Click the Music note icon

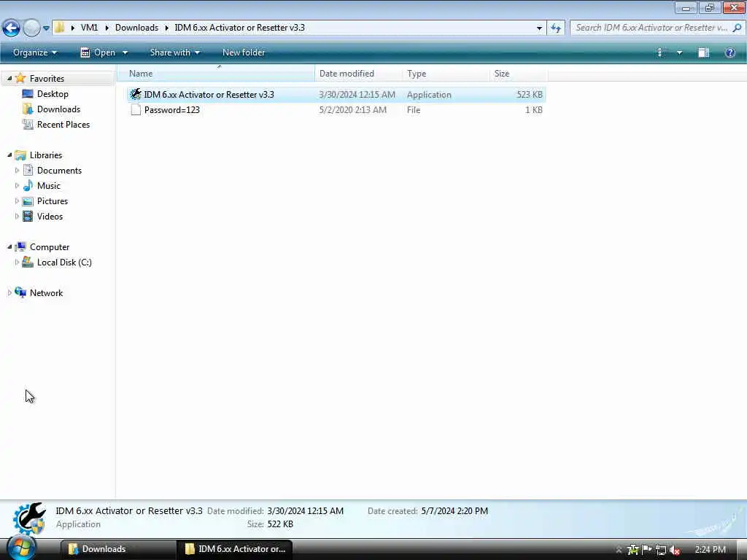28,185
